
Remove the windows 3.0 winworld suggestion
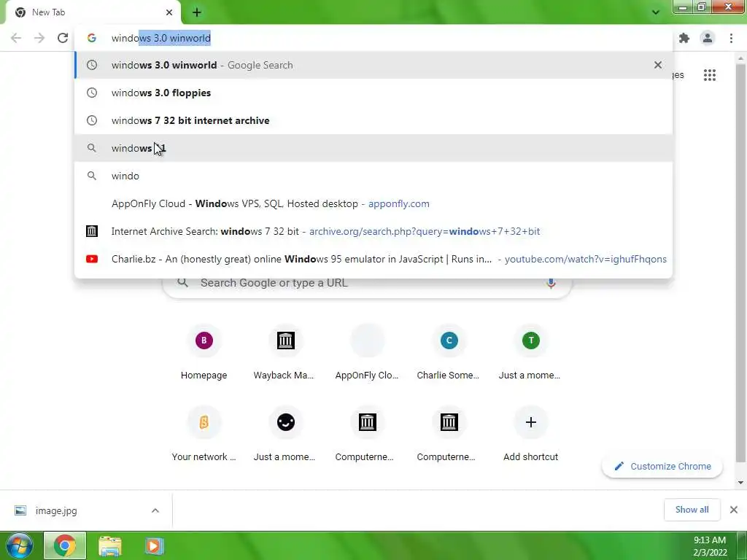point(657,65)
